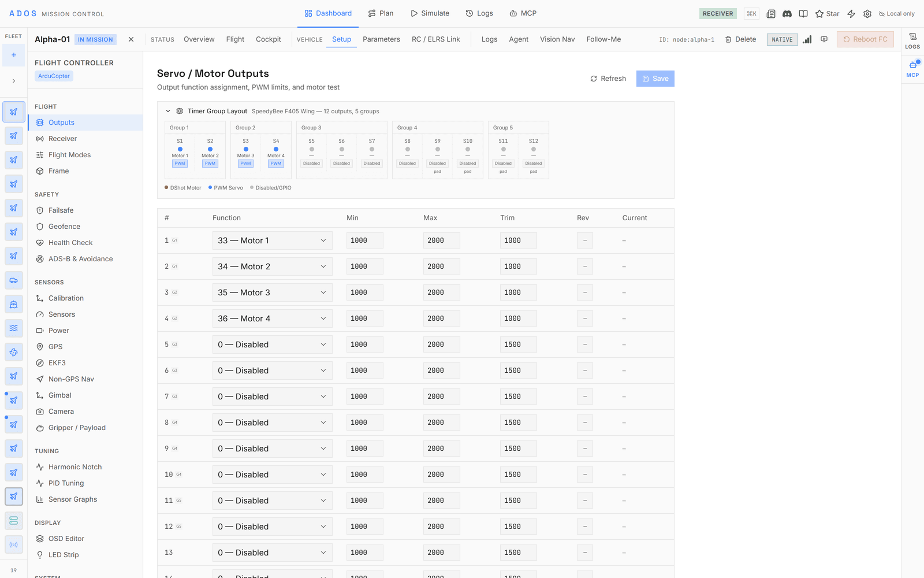This screenshot has width=924, height=578.
Task: Open function dropdown showing 33 — Motor 1
Action: 273,240
